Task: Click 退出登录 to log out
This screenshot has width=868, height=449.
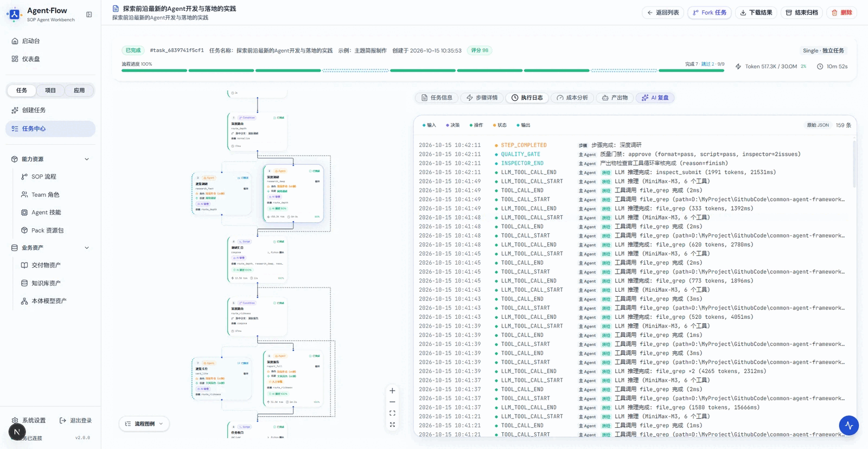Action: pyautogui.click(x=75, y=420)
